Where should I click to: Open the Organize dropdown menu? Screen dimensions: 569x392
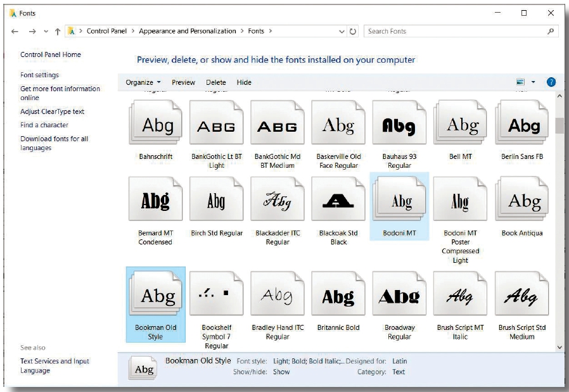(143, 82)
